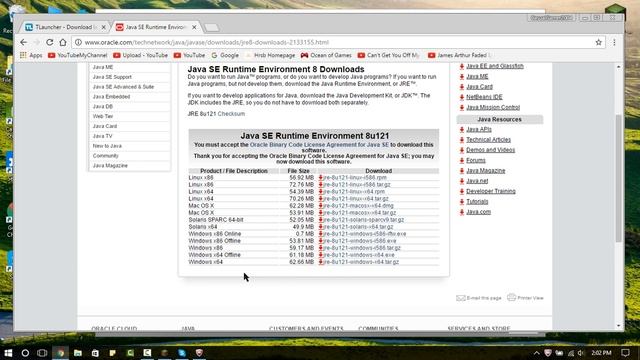Open the YouTubeMyChannel bookmark
The width and height of the screenshot is (640, 360).
point(78,55)
